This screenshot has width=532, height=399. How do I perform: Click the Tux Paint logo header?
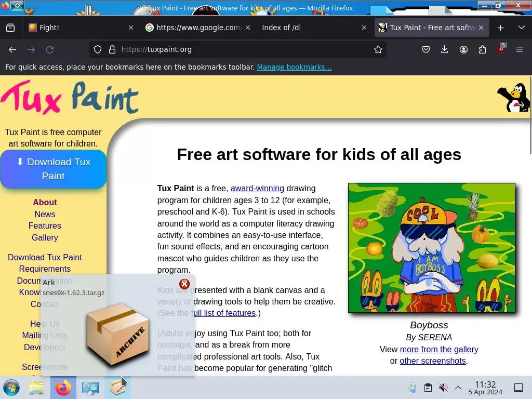click(70, 97)
